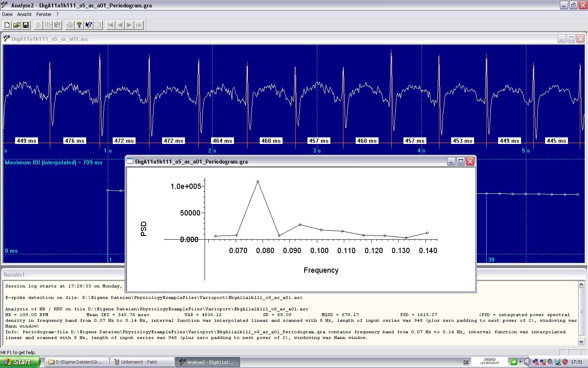
Task: Open the Ansicht menu
Action: (x=24, y=14)
